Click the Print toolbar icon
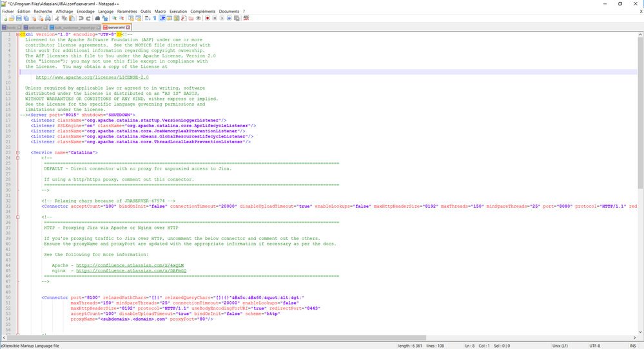The width and height of the screenshot is (644, 349). [48, 18]
